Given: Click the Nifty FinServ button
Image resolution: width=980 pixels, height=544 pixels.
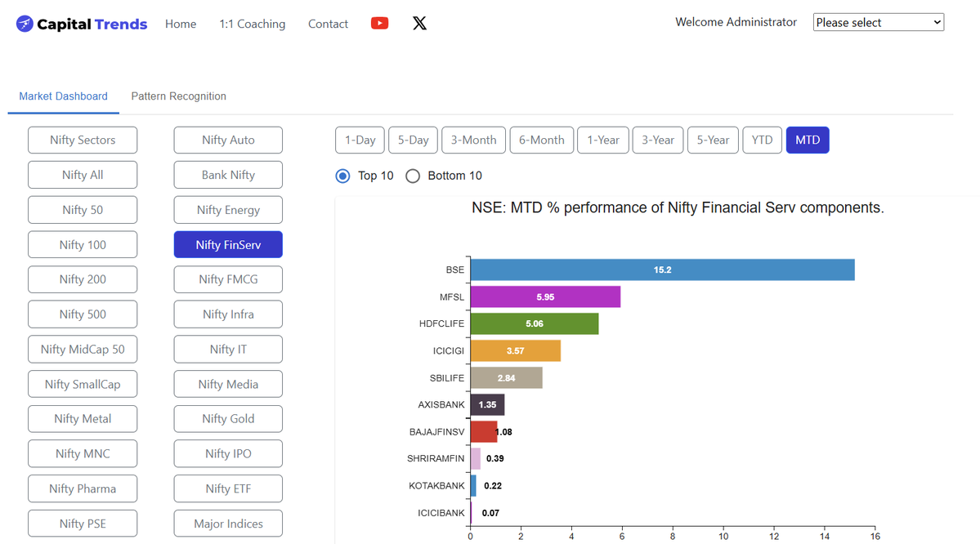Looking at the screenshot, I should click(x=228, y=245).
